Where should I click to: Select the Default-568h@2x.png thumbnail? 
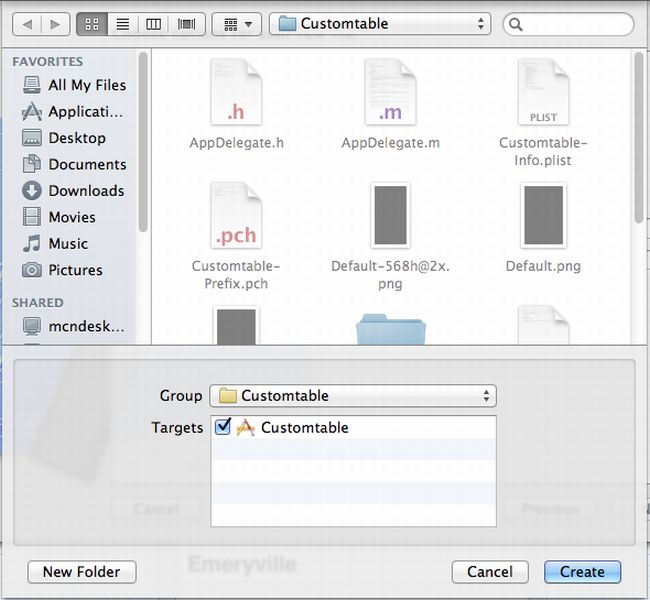[390, 215]
